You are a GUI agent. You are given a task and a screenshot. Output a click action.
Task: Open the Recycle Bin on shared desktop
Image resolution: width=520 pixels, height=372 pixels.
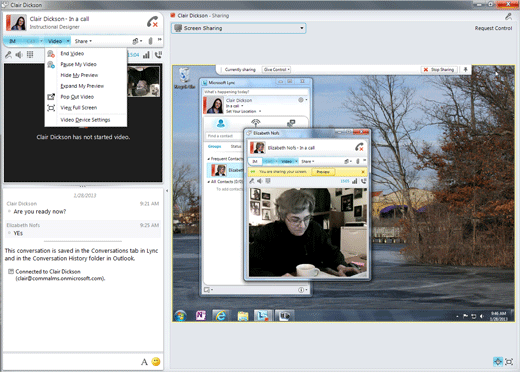184,78
